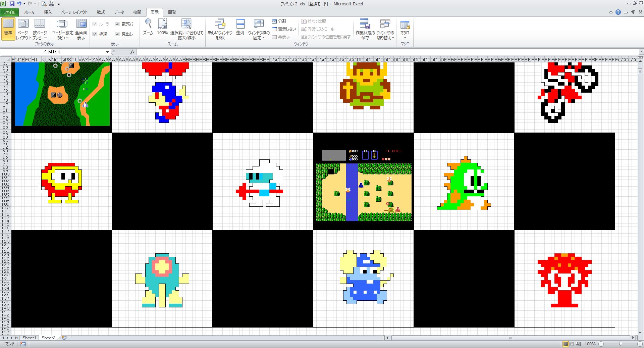This screenshot has height=348, width=644.
Task: Select ページレイアウト view button in ribbon
Action: pyautogui.click(x=23, y=29)
